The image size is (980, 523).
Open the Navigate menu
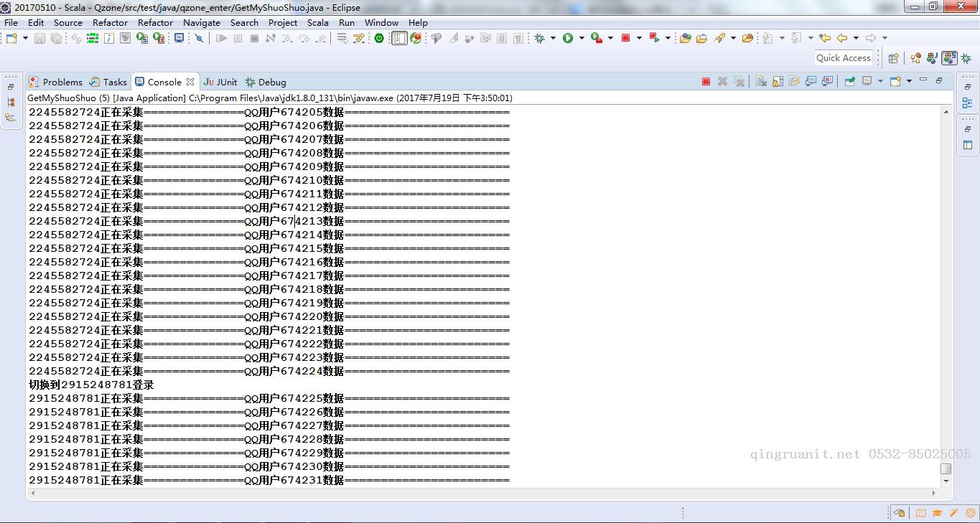coord(202,22)
